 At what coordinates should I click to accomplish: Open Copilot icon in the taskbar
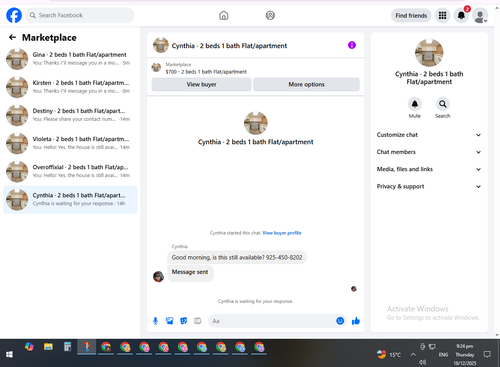coord(29,347)
